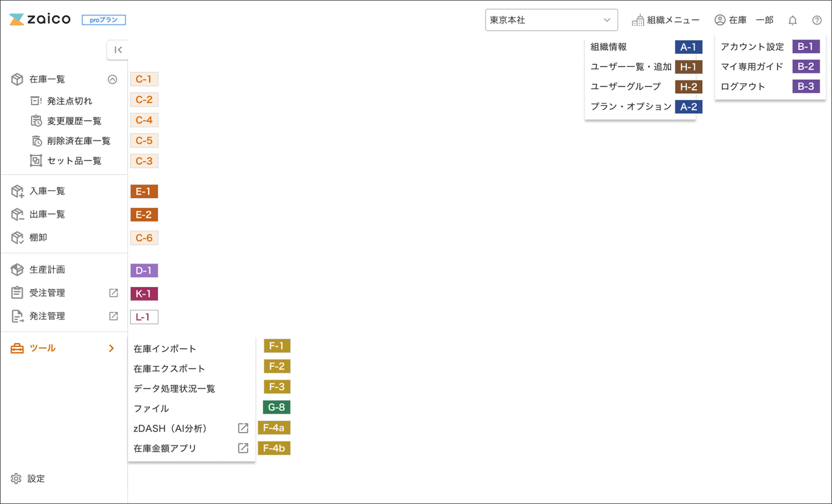Click the 発注点切れ link

click(70, 101)
